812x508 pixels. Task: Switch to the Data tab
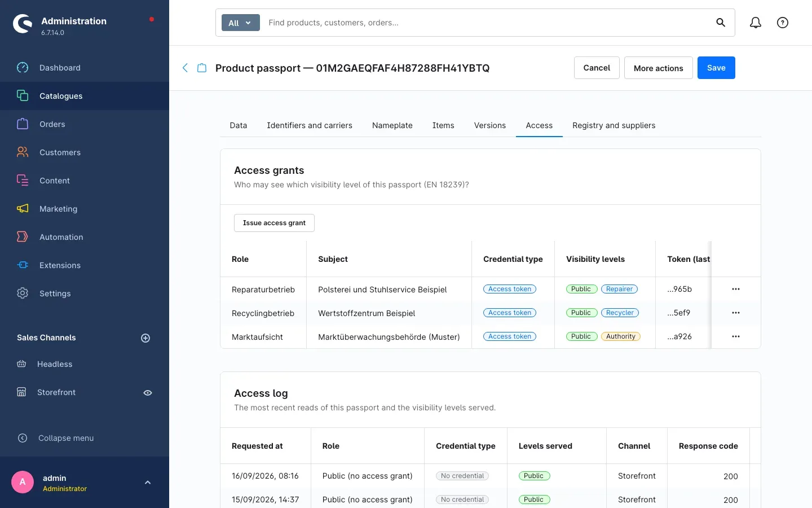coord(239,125)
